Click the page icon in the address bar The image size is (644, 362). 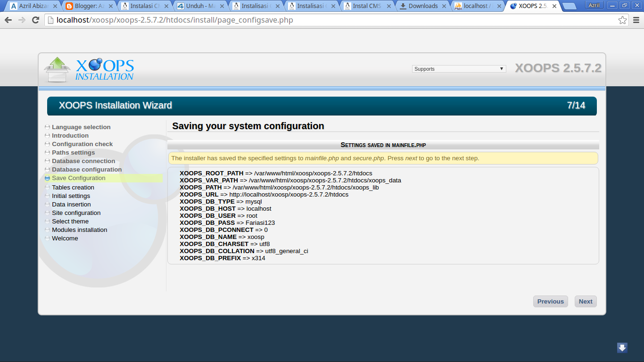click(x=50, y=20)
